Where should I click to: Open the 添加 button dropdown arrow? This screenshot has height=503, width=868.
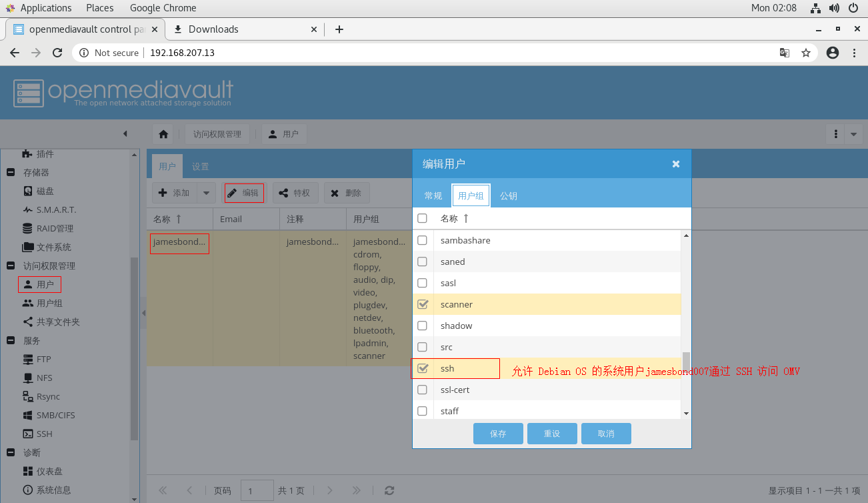pos(206,193)
